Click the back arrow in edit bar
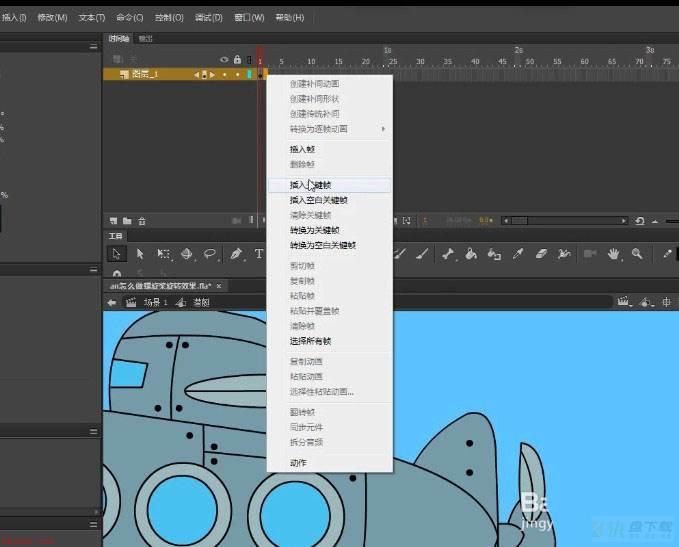Screen dimensions: 679x547 coord(112,302)
